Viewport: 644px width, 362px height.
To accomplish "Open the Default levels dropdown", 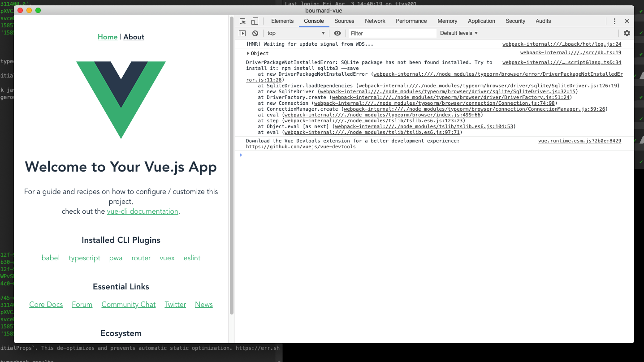I will 458,33.
